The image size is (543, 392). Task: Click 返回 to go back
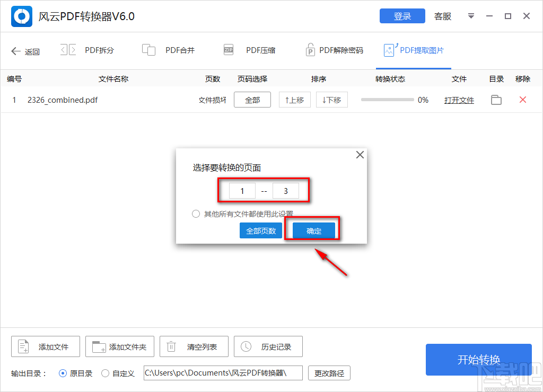point(25,51)
